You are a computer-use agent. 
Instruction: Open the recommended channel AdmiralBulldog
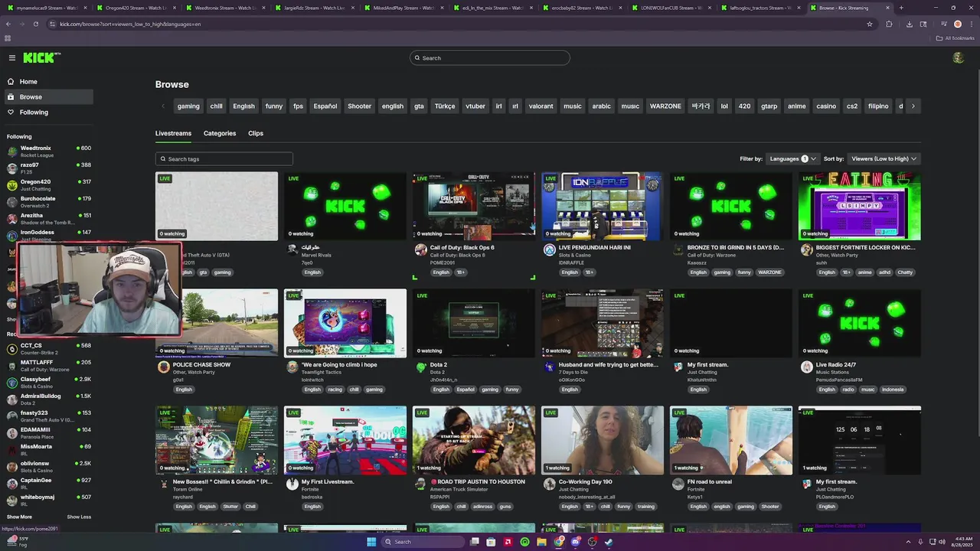click(x=48, y=399)
